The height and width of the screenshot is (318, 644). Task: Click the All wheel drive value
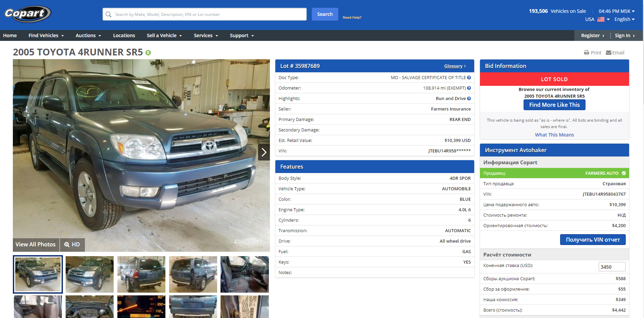(455, 241)
